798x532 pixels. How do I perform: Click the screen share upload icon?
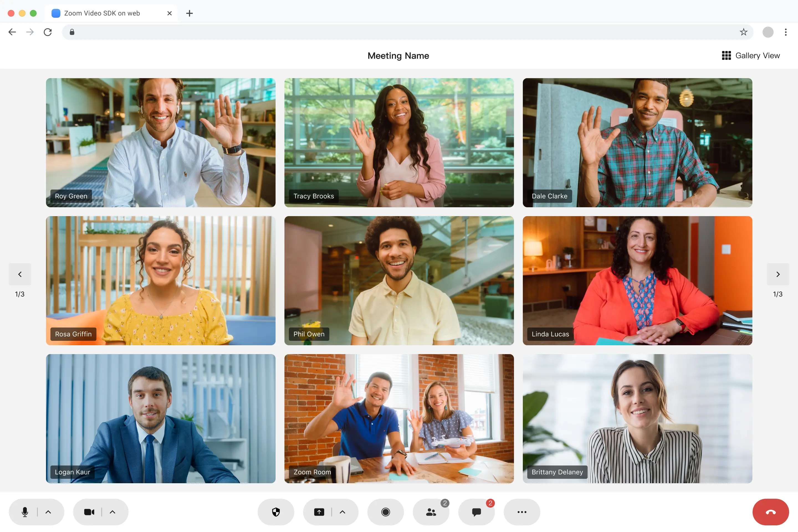click(319, 512)
